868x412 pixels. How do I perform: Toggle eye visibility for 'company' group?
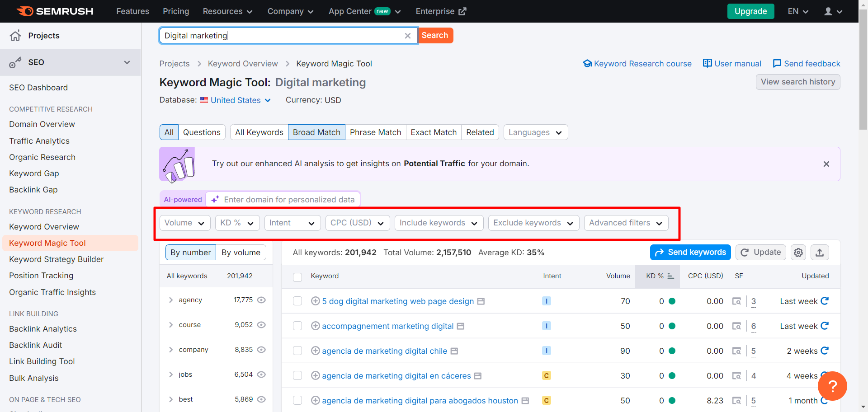pos(261,350)
